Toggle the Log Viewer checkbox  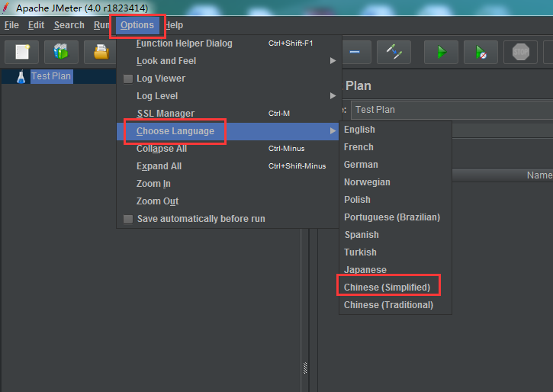(x=128, y=79)
